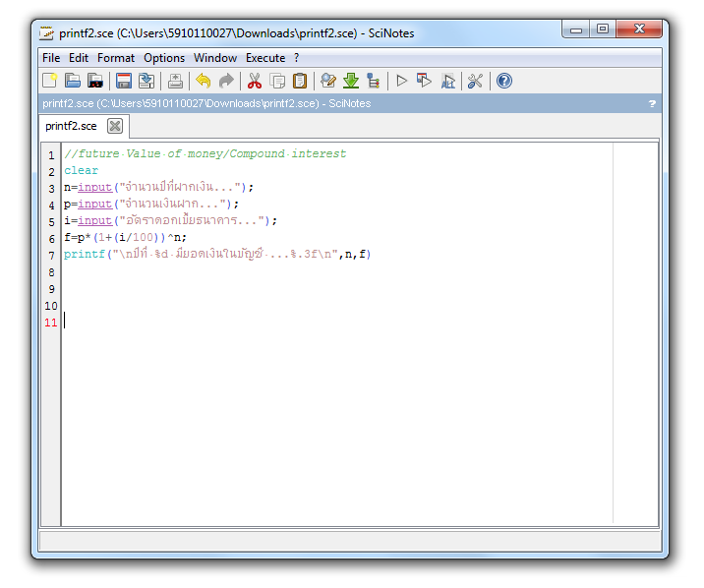704x588 pixels.
Task: Open a file with the Open icon
Action: coord(73,81)
